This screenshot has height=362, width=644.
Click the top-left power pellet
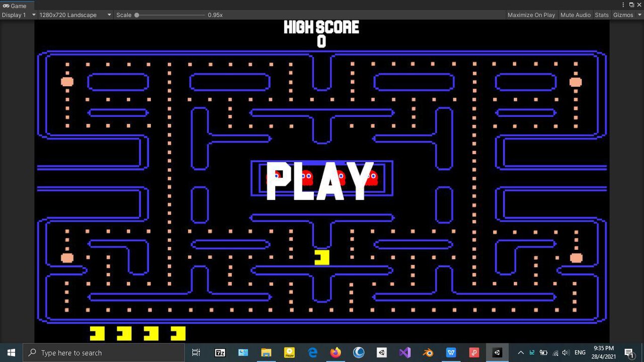click(x=67, y=82)
